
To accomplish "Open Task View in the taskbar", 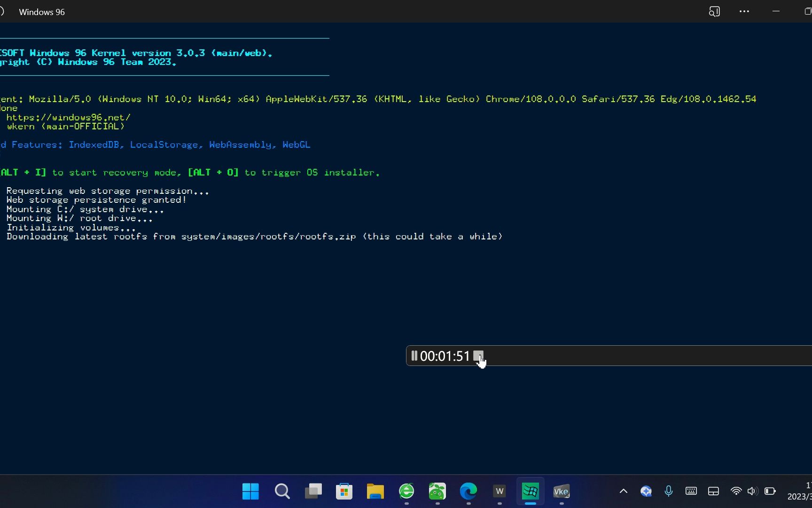I will point(313,492).
